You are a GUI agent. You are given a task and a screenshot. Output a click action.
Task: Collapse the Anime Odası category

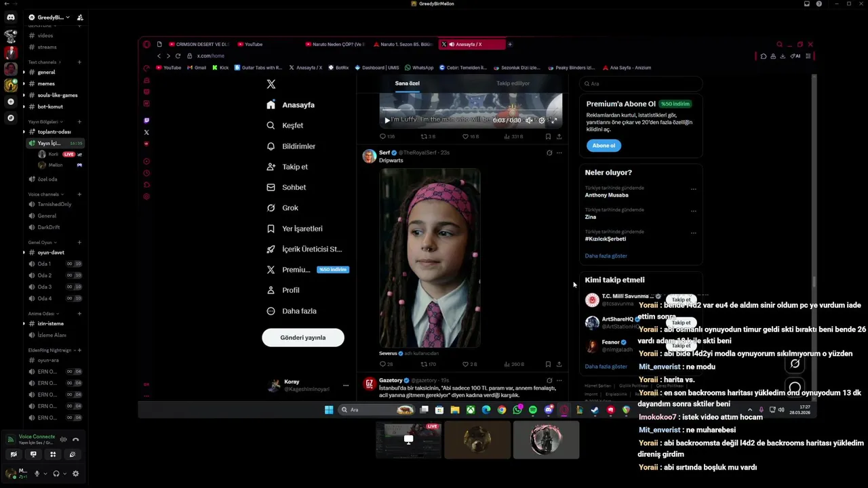tap(43, 314)
